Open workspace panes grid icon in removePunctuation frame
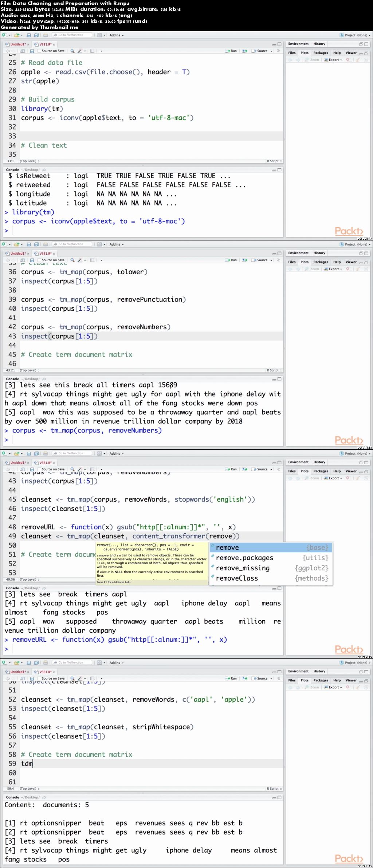373x868 pixels. [x=99, y=244]
